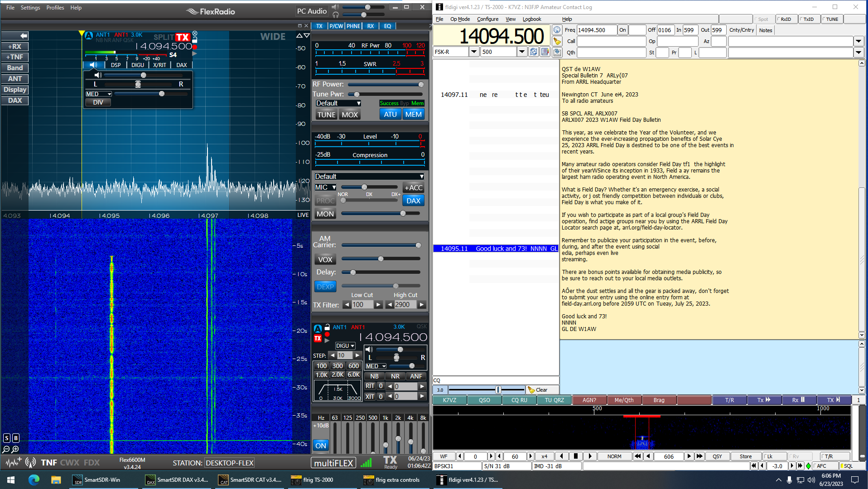Viewport: 868px width, 489px height.
Task: Click the fldigi Call input field
Action: point(612,41)
